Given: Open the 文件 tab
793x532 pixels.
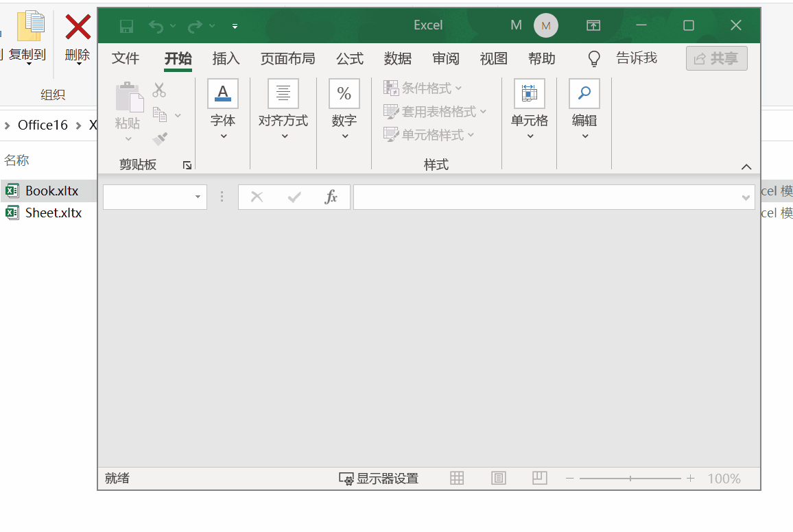Looking at the screenshot, I should point(126,58).
